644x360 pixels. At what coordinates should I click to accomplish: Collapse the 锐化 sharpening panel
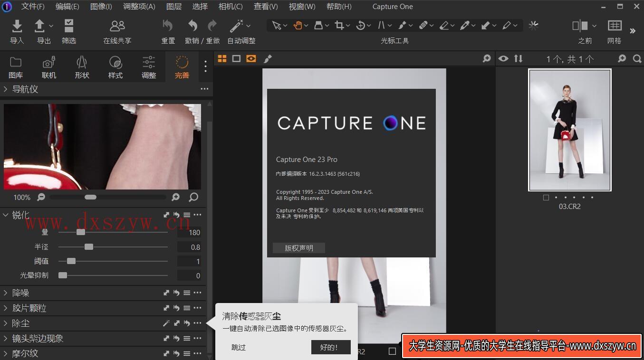point(6,215)
